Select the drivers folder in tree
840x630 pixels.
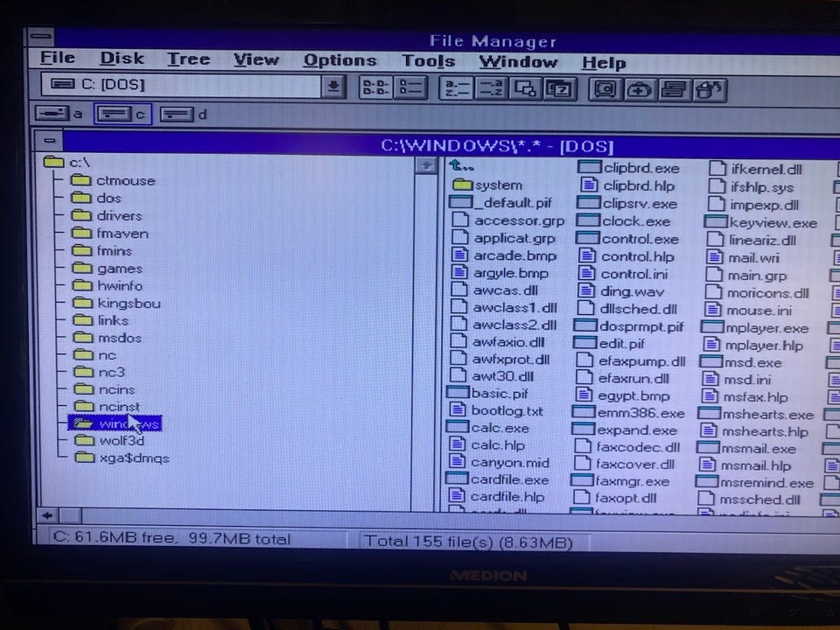tap(107, 216)
